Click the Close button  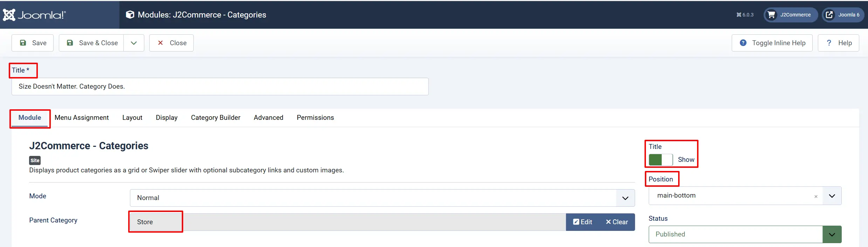(171, 43)
